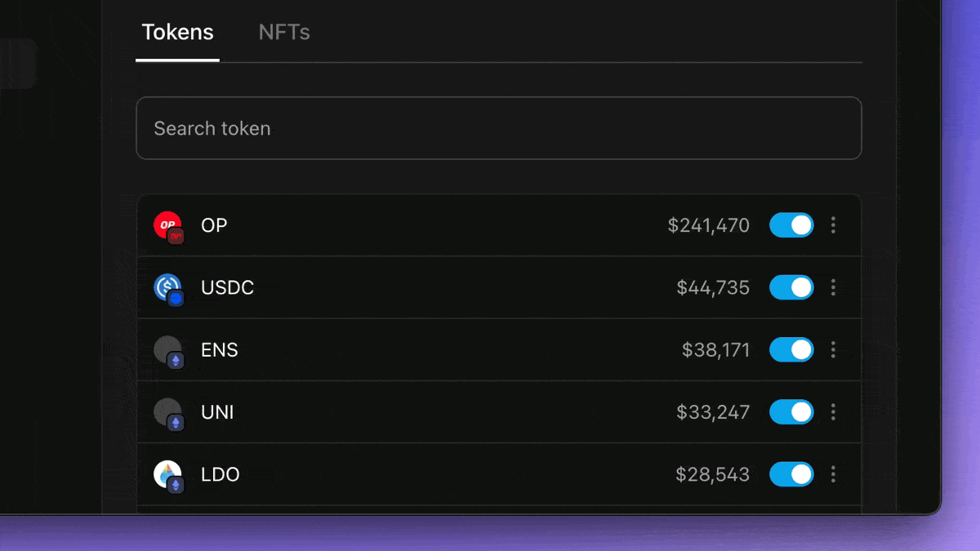Click the $28,543 balance value
The width and height of the screenshot is (980, 551).
pos(713,474)
